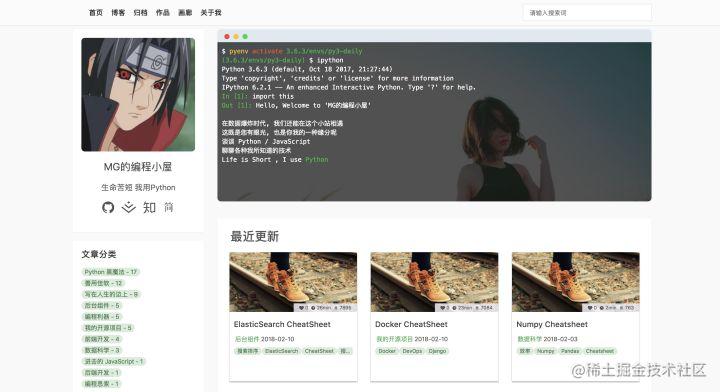The image size is (720, 392).
Task: Select the CheatSheet tag on ElasticSearch card
Action: [319, 351]
